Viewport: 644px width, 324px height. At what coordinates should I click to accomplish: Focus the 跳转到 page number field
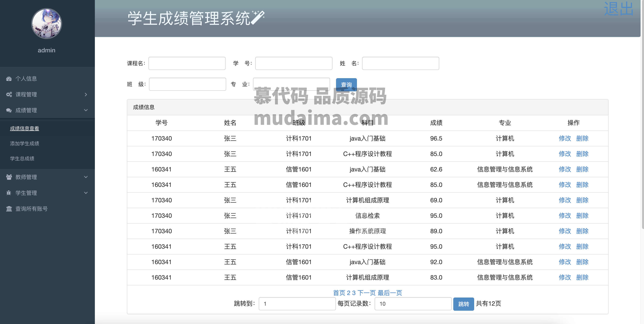tap(297, 304)
